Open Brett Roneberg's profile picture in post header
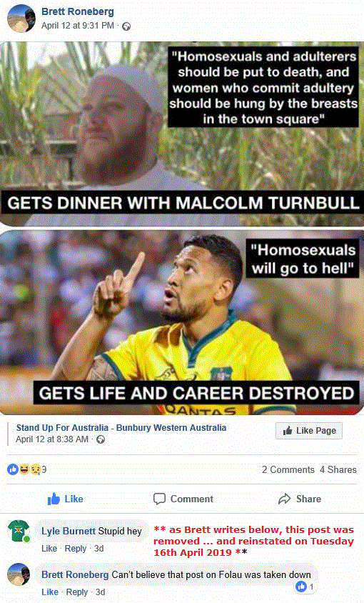Viewport: 364px width, 603px height. [21, 19]
